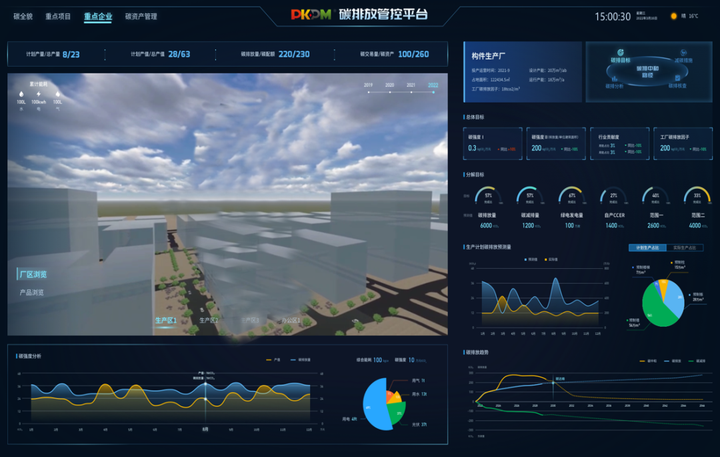Switch to the 碳全貌 tab
Viewport: 720px width, 457px height.
tap(23, 17)
